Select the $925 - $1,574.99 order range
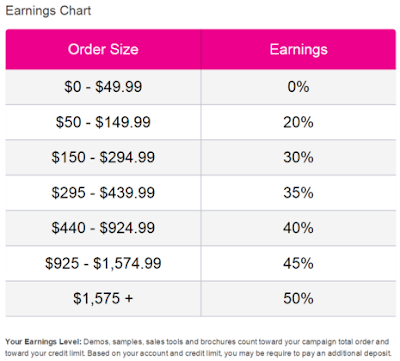400x361 pixels. (x=103, y=263)
